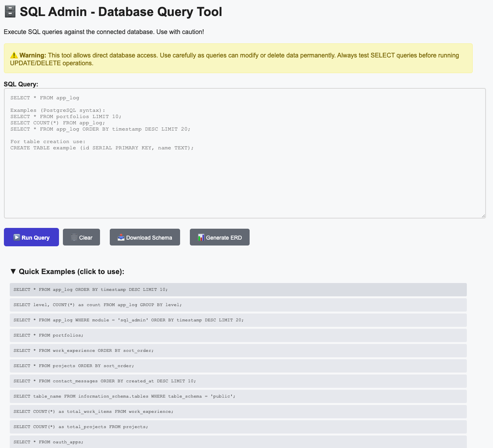Screen dimensions: 493x448
Task: Click the chart icon on Generate ERD
Action: 201,237
